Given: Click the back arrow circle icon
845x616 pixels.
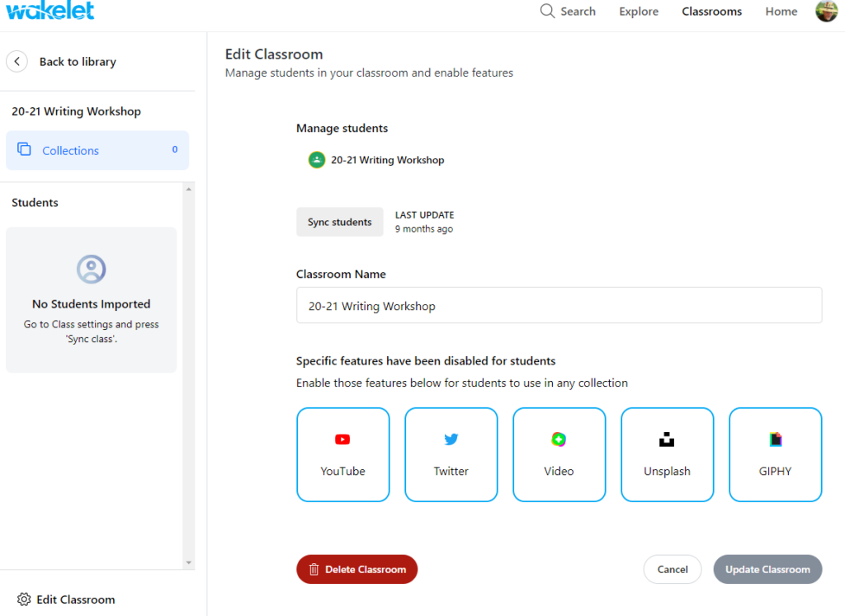Looking at the screenshot, I should 17,61.
